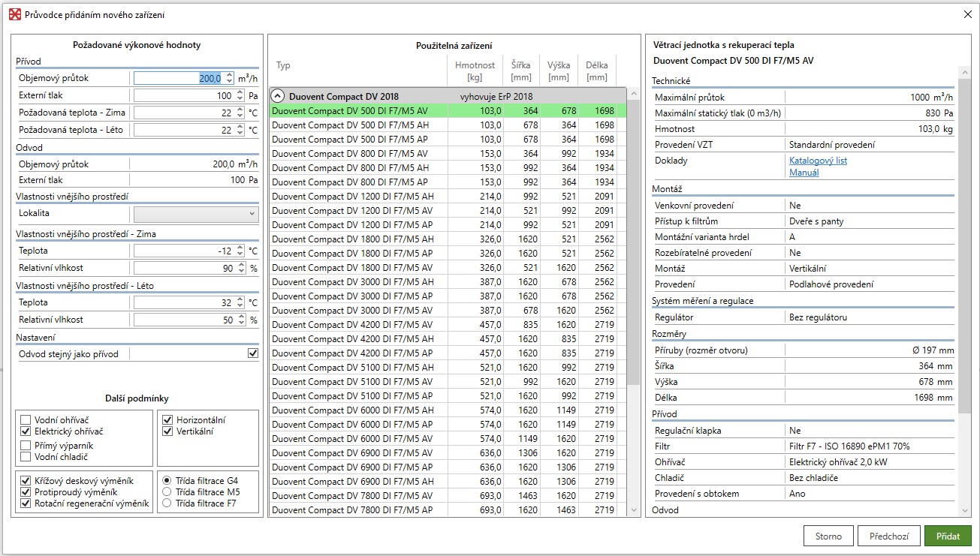
Task: Increase summer Teplota 32 value
Action: (x=240, y=299)
